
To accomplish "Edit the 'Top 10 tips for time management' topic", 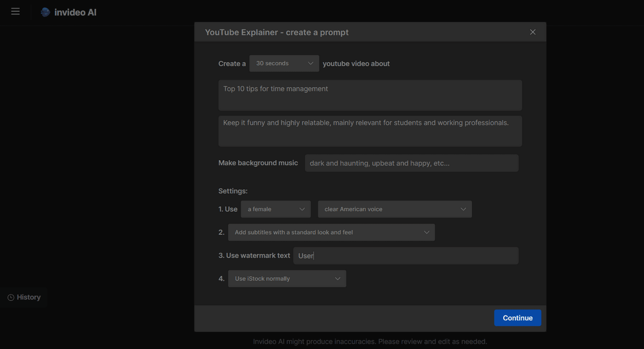I will click(370, 95).
